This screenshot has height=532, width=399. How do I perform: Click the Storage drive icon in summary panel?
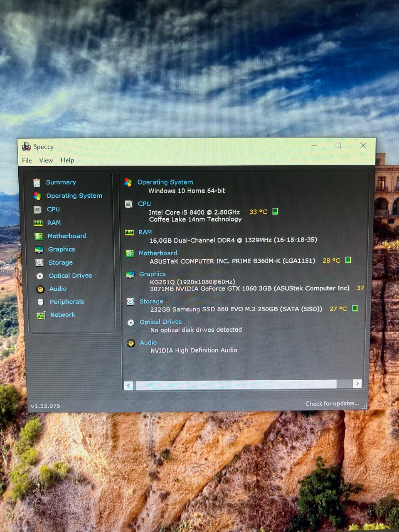(131, 301)
